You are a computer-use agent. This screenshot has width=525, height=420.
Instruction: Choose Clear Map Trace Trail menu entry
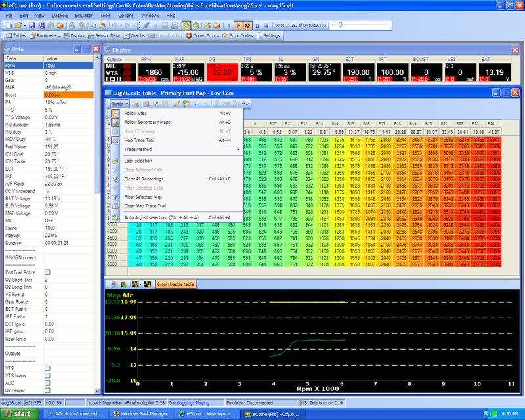tap(177, 206)
